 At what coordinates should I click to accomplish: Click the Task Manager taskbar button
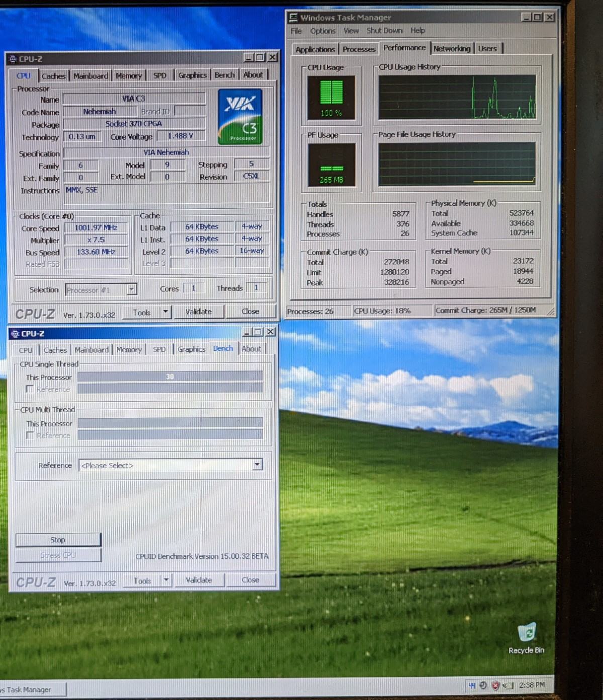(33, 690)
